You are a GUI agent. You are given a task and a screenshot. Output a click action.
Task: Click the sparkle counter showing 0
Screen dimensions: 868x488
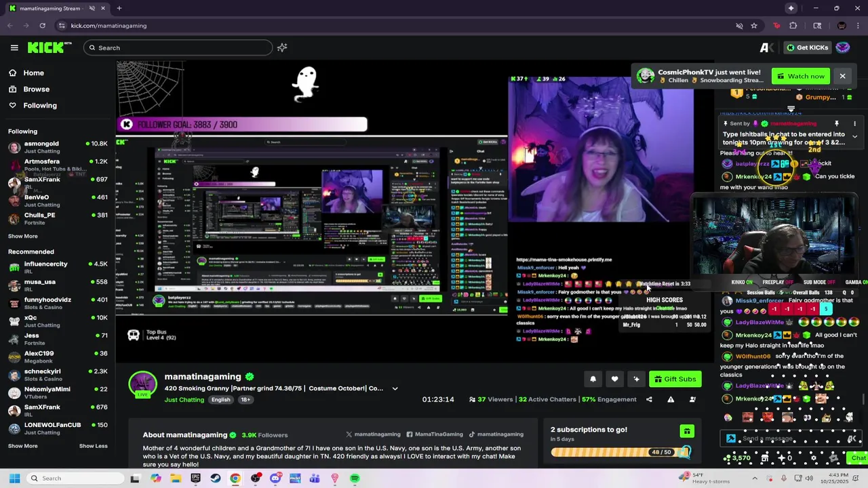(x=785, y=458)
